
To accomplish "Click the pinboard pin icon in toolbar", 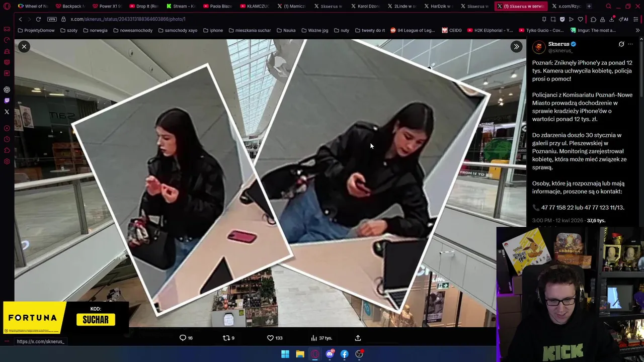I will 544,19.
